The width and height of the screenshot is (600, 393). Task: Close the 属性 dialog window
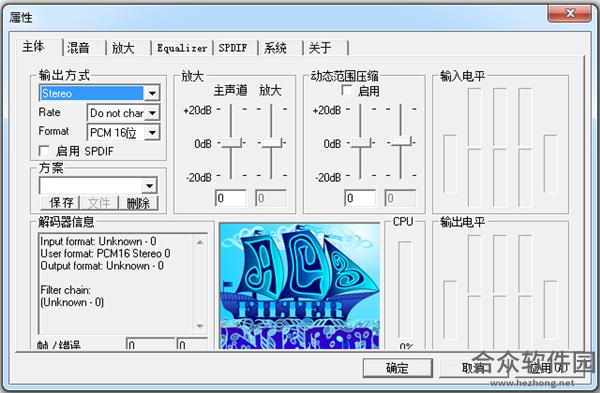pos(569,14)
